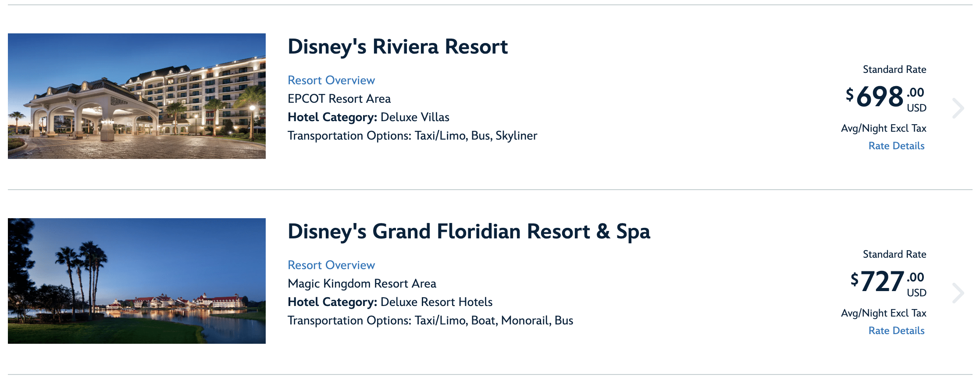
Task: Open Resort Overview for Disney's Riviera Resort
Action: click(x=331, y=80)
